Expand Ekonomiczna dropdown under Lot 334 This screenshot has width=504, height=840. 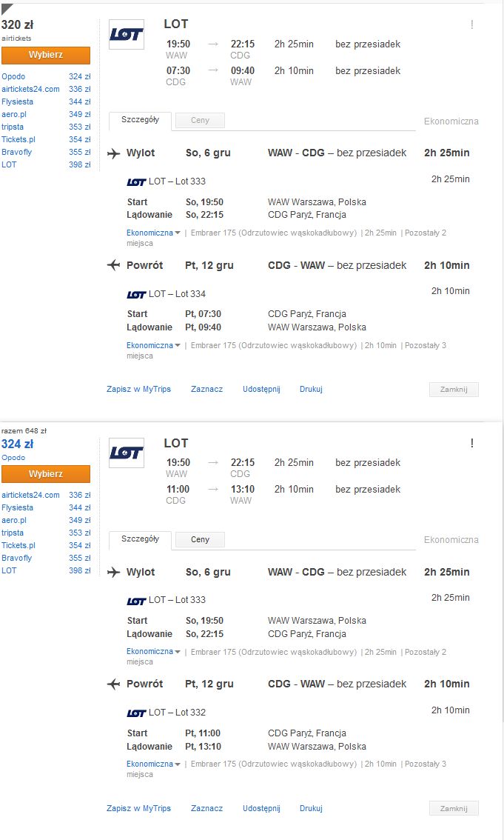[x=153, y=345]
